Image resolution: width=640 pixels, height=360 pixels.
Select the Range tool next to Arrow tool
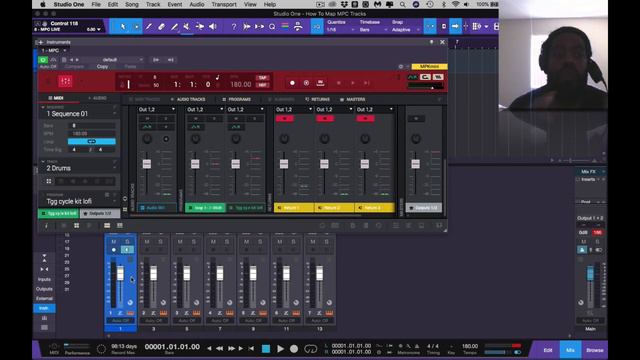pyautogui.click(x=136, y=27)
